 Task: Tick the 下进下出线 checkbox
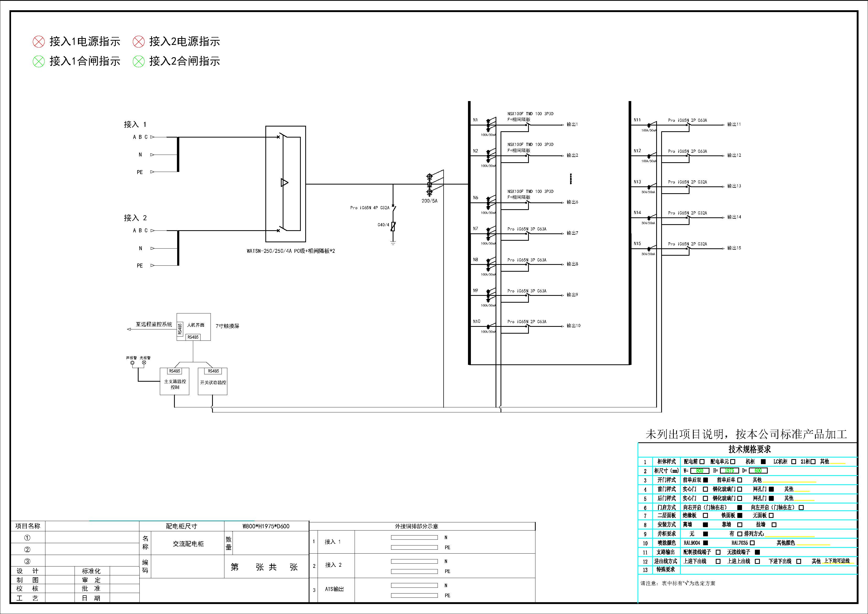(x=799, y=561)
